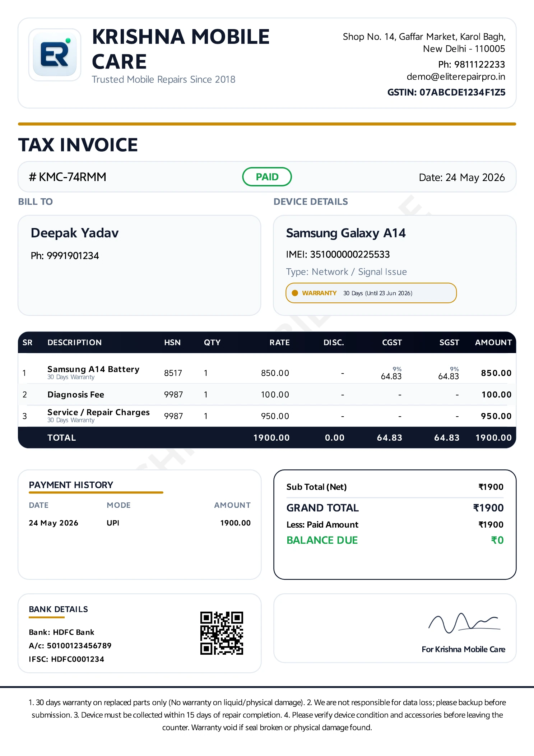Click the 30 Days warranty pill
The height and width of the screenshot is (756, 534).
pos(371,293)
